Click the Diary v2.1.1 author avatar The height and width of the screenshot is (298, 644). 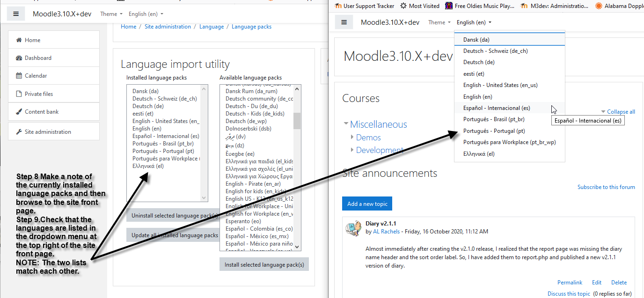(353, 227)
